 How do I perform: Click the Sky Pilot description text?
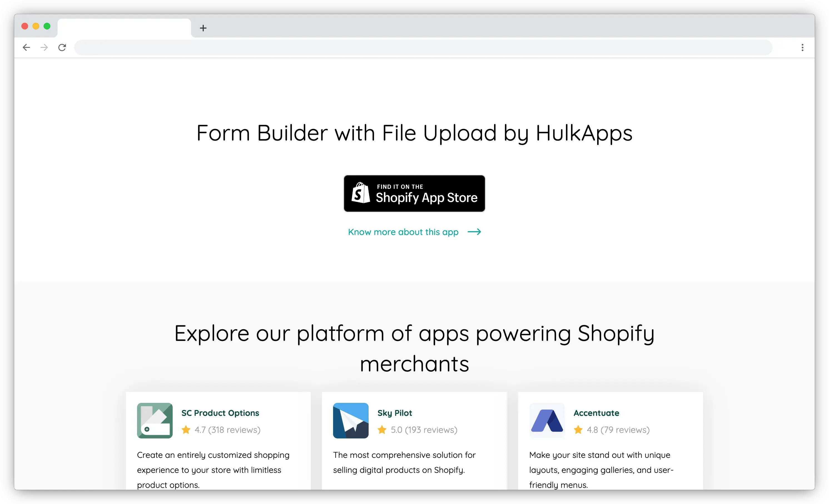(404, 462)
